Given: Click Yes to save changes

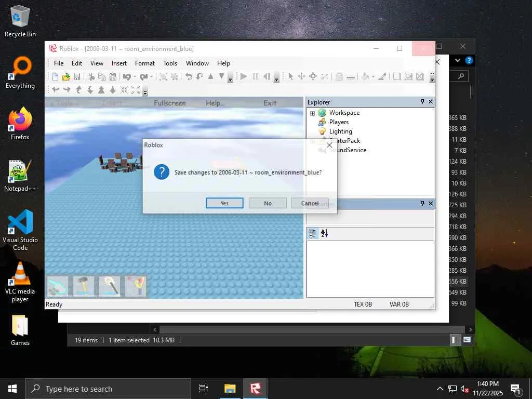Looking at the screenshot, I should [224, 203].
